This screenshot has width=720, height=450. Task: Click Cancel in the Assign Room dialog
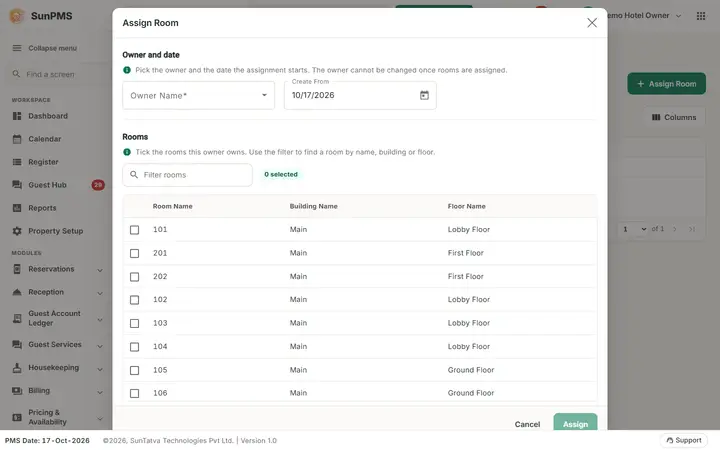click(x=527, y=424)
